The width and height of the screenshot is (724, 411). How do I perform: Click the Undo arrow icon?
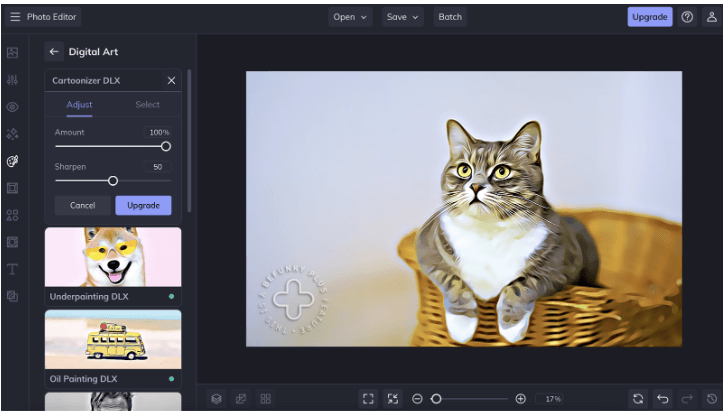[663, 398]
